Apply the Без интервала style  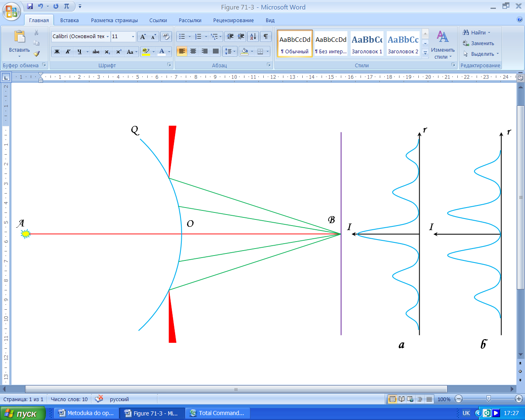331,43
